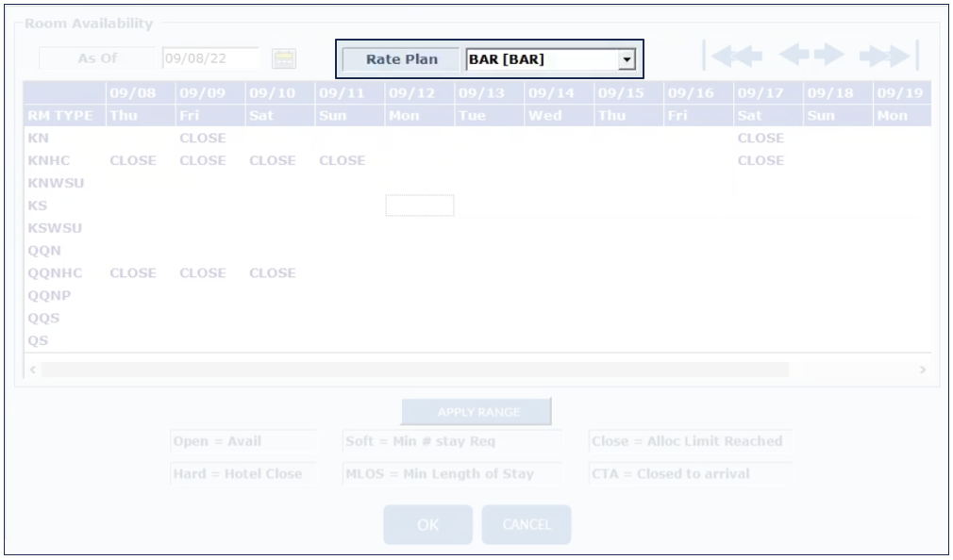Advance to next date with right arrow
The width and height of the screenshot is (953, 560).
pos(829,57)
